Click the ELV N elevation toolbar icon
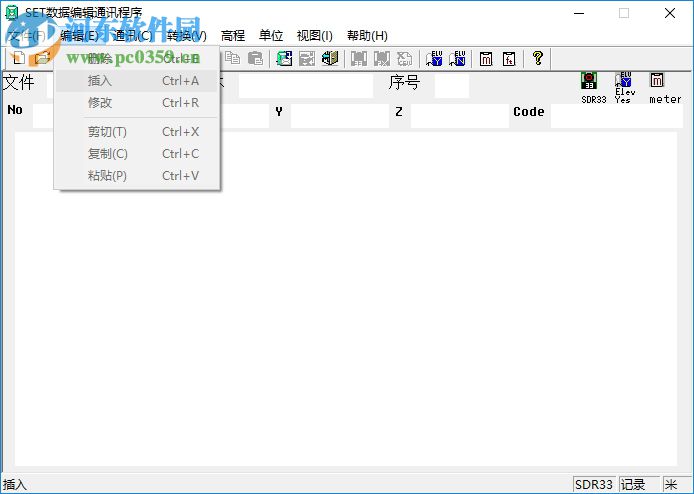Image resolution: width=694 pixels, height=494 pixels. point(457,58)
